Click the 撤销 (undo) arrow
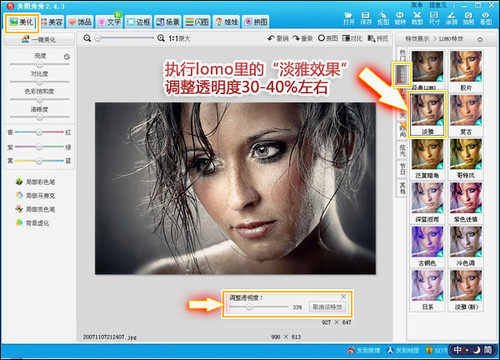This screenshot has height=360, width=500. [271, 38]
